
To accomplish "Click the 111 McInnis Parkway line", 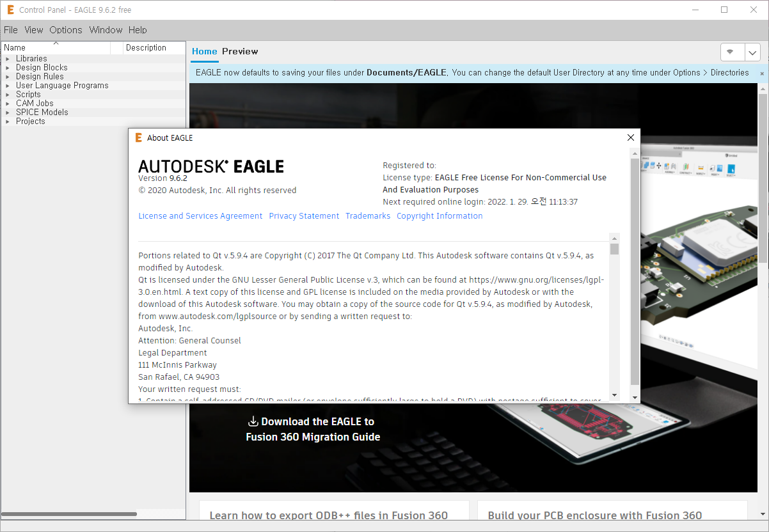I will (x=177, y=365).
